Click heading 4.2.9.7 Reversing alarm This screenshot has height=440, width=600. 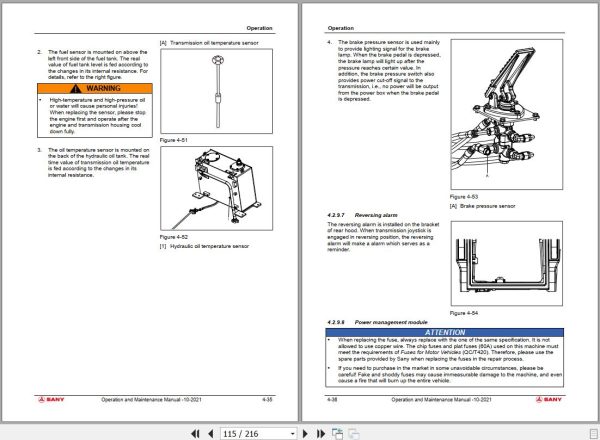coord(362,215)
